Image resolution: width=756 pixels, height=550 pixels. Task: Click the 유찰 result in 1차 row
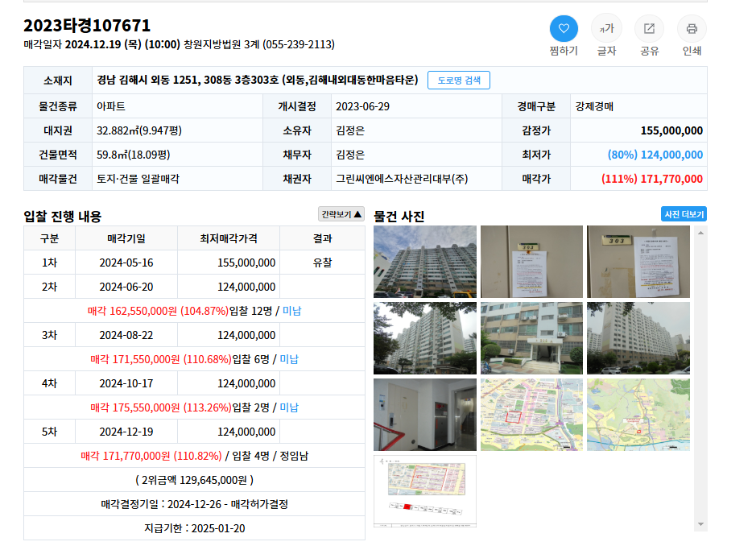323,263
